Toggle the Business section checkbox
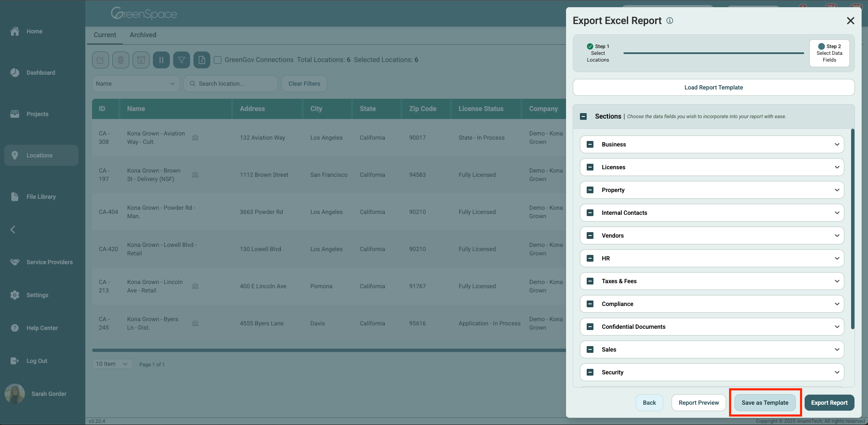868x425 pixels. coord(590,144)
